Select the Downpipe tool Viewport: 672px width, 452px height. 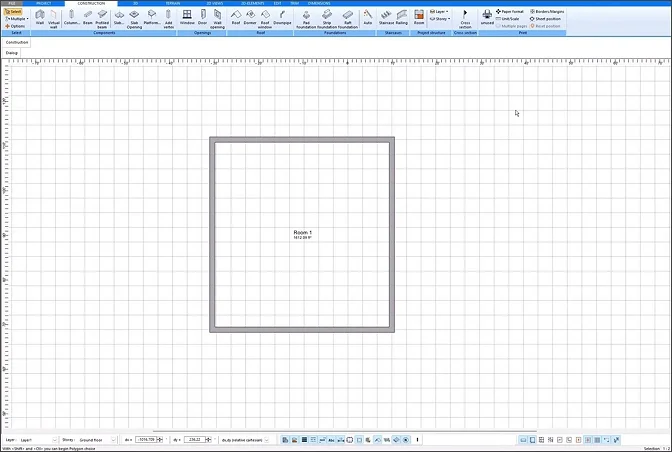(x=282, y=18)
